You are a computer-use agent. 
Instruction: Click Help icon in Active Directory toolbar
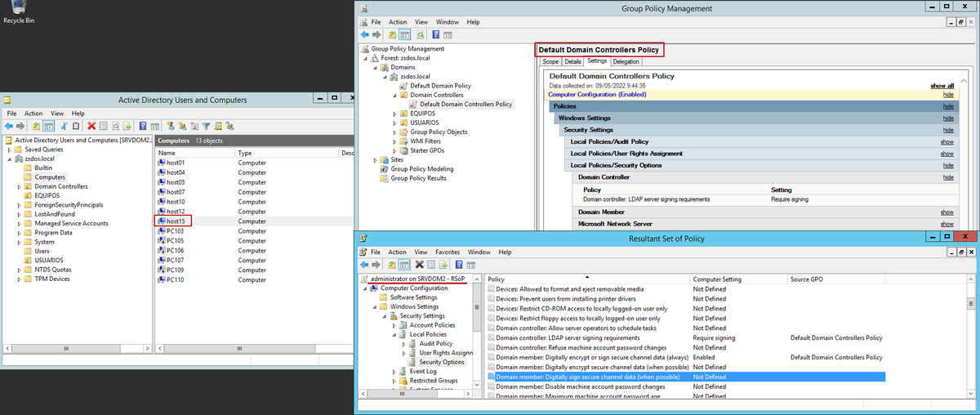[x=143, y=127]
